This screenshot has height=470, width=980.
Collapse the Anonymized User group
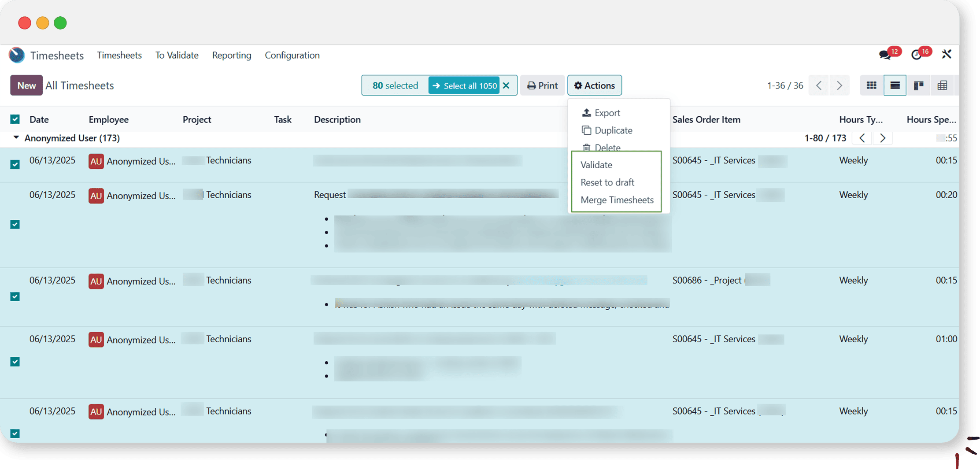click(x=16, y=138)
